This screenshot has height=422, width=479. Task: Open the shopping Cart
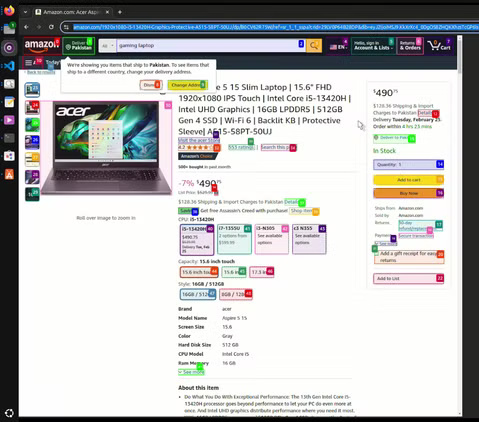click(x=440, y=46)
